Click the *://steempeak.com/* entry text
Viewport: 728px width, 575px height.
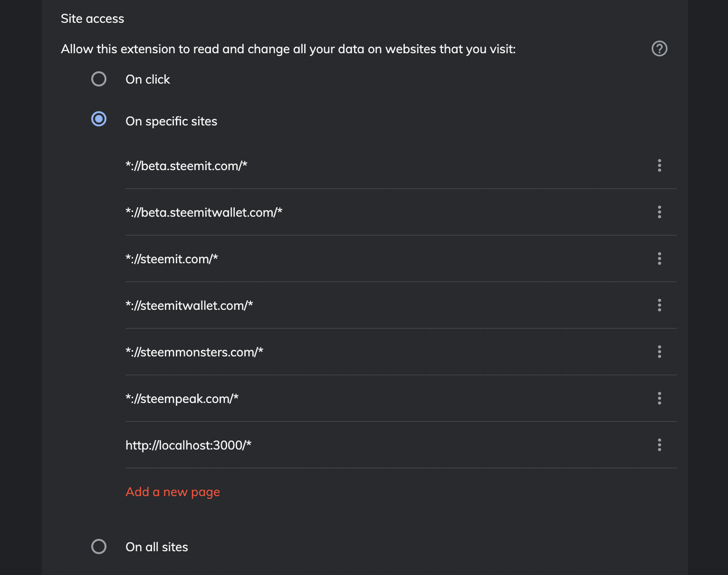(x=182, y=399)
